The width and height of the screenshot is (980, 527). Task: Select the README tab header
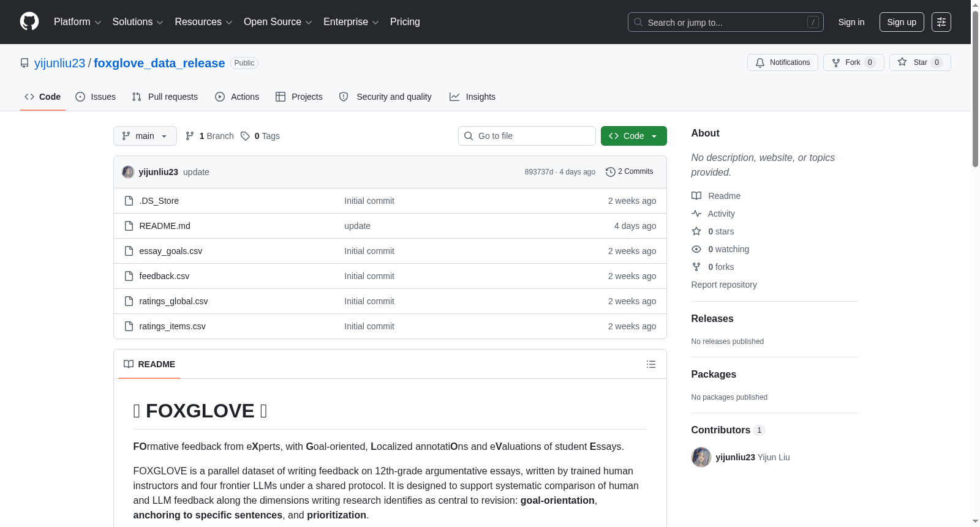(149, 364)
